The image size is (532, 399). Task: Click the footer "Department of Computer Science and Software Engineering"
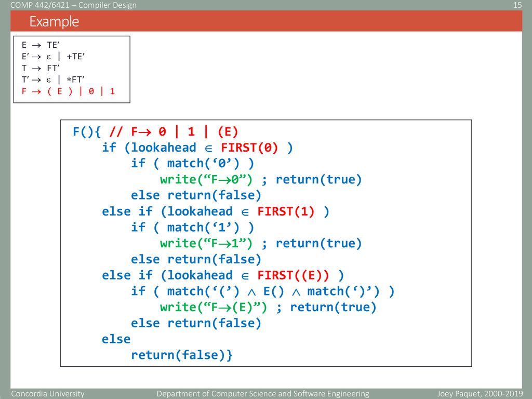click(x=263, y=394)
